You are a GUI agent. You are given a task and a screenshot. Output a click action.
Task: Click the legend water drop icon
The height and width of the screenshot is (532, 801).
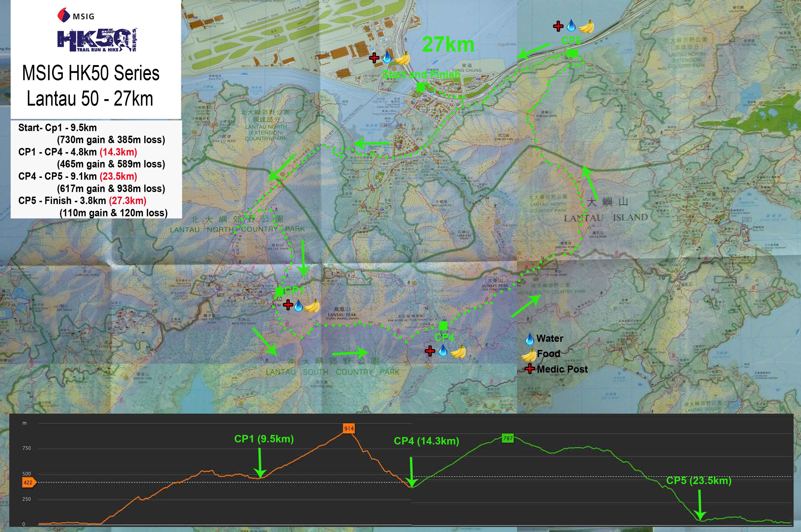point(530,339)
